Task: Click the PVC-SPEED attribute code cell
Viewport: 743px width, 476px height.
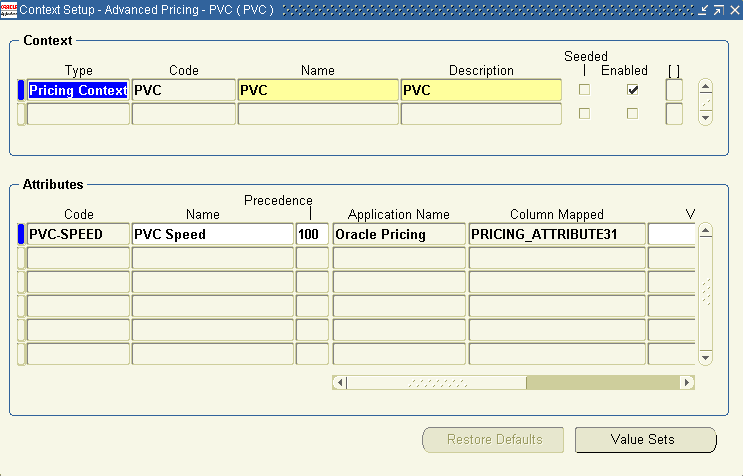Action: [x=78, y=234]
